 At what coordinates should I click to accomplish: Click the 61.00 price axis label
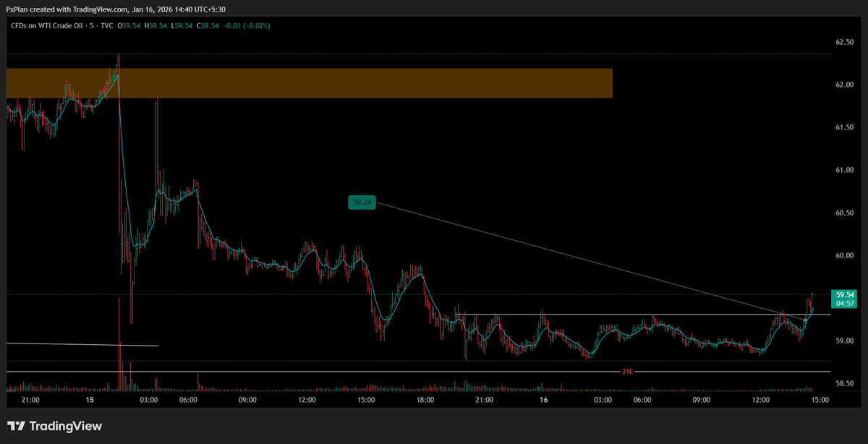pos(845,170)
